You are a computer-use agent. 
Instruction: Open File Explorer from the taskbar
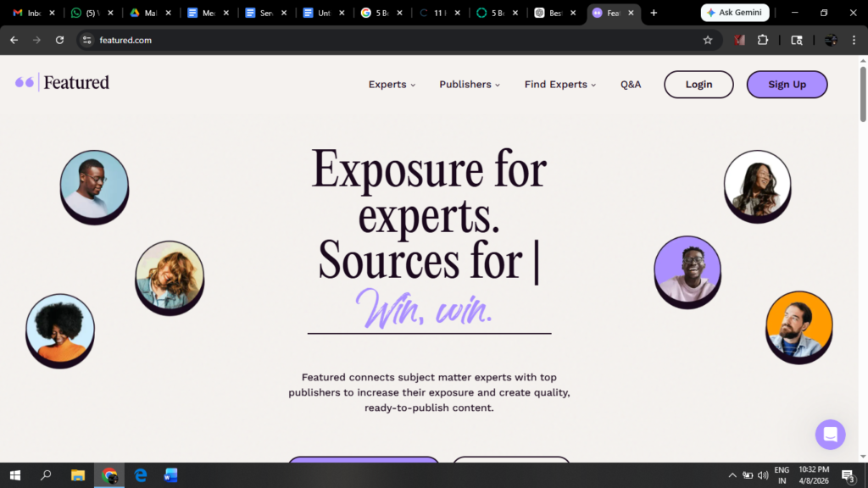(78, 475)
